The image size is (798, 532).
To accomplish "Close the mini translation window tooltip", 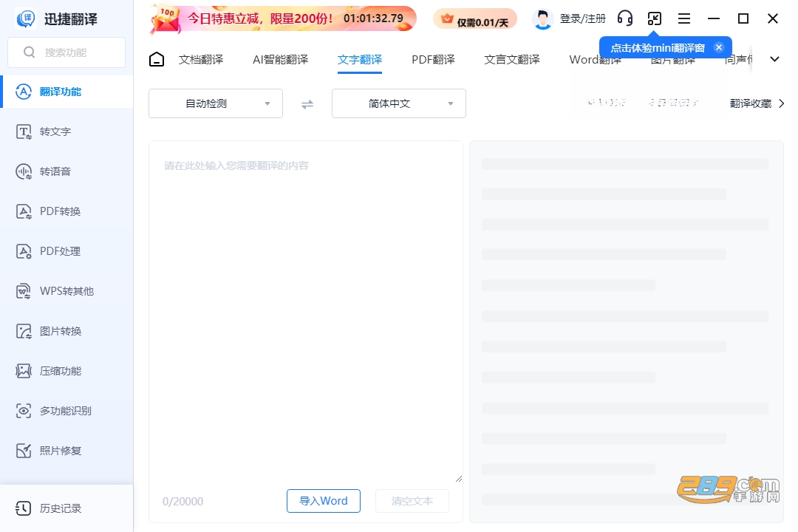I will pos(719,47).
